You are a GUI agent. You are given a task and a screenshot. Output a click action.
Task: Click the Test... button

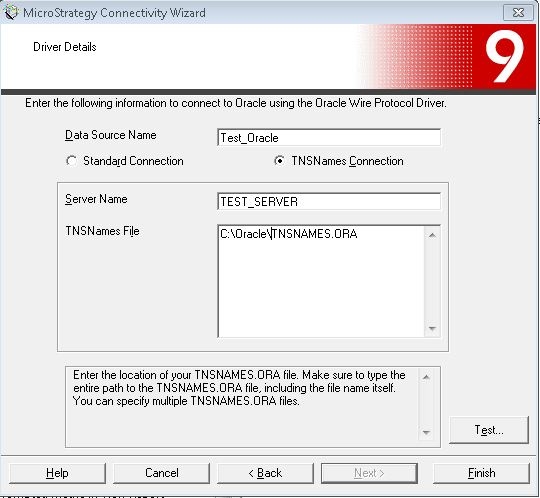click(489, 430)
